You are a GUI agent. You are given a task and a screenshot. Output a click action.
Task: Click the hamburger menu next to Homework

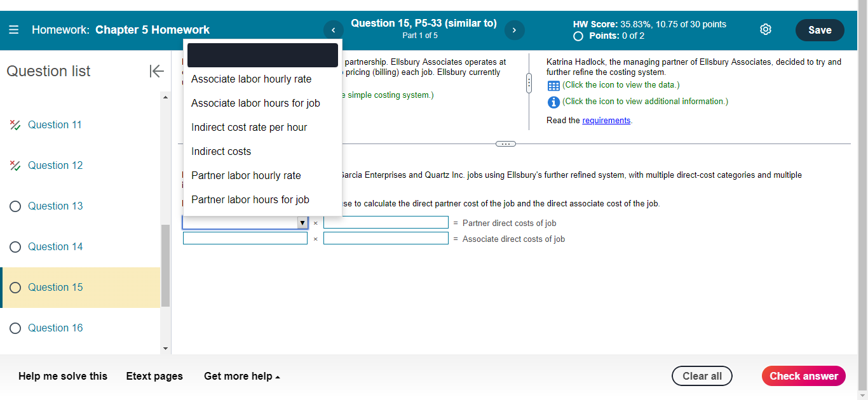(13, 29)
